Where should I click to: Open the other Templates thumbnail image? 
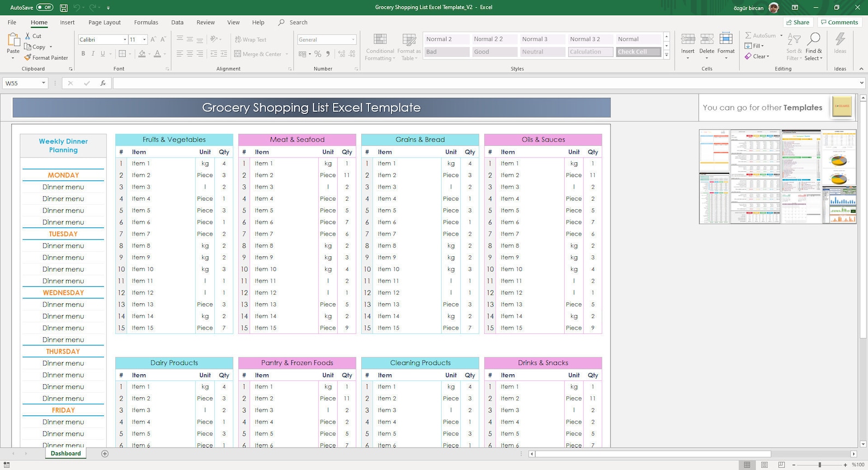[777, 177]
